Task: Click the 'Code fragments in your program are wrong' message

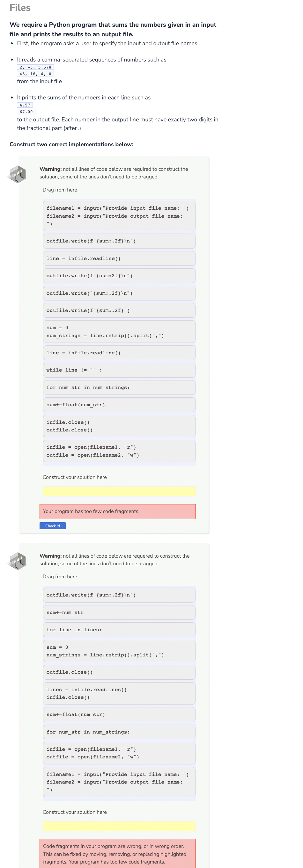Action: (117, 854)
